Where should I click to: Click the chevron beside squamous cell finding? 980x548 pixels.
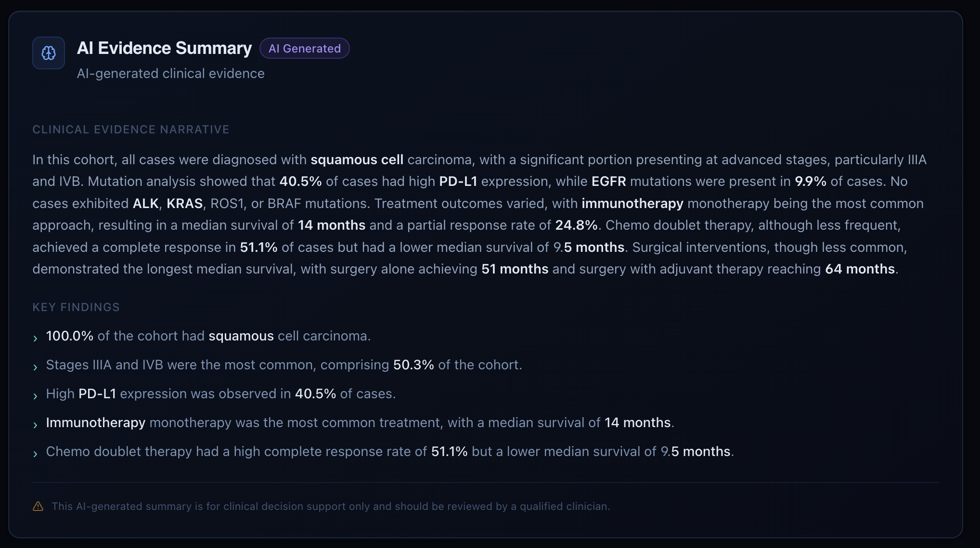point(35,338)
